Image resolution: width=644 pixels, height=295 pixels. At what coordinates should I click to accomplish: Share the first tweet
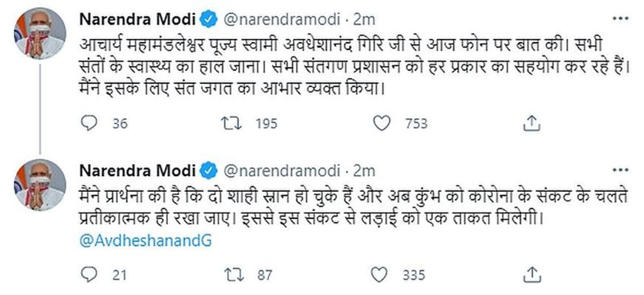coord(531,123)
